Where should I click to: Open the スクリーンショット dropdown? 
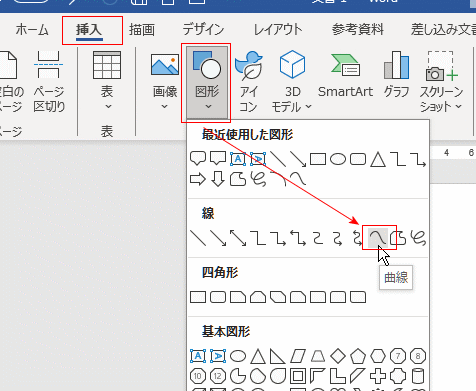tap(441, 82)
